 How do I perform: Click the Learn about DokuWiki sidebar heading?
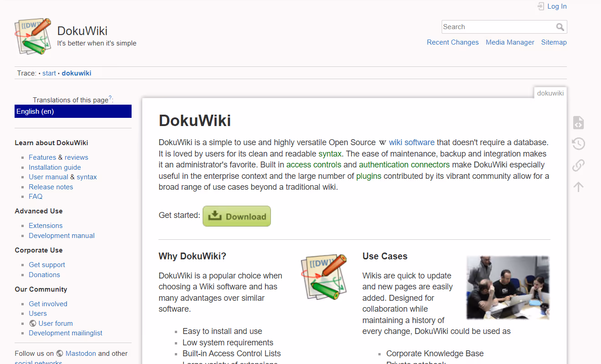point(51,143)
